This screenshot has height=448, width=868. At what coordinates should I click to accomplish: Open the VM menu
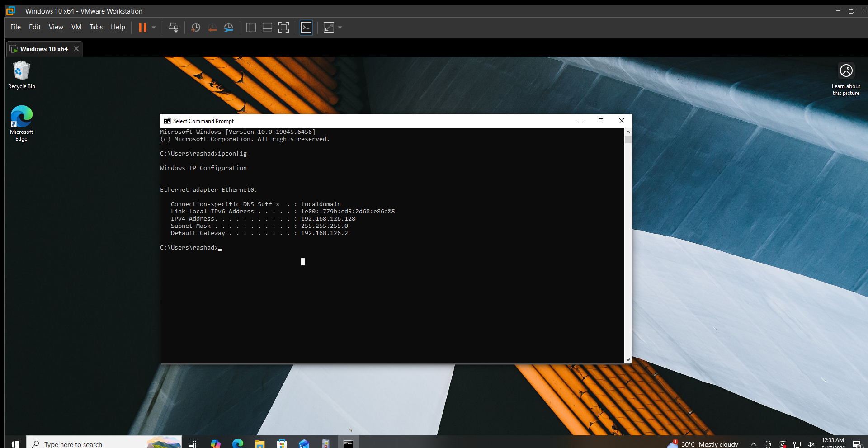click(76, 27)
